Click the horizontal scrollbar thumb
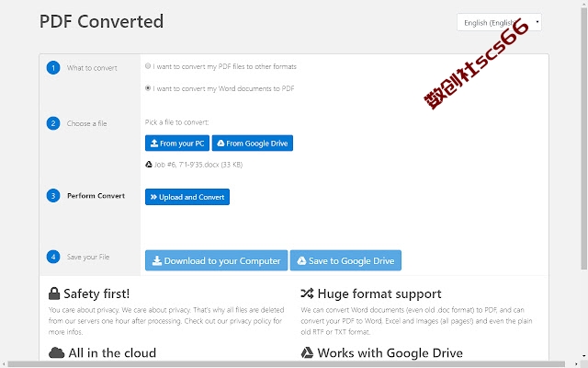The image size is (588, 368). [287, 364]
